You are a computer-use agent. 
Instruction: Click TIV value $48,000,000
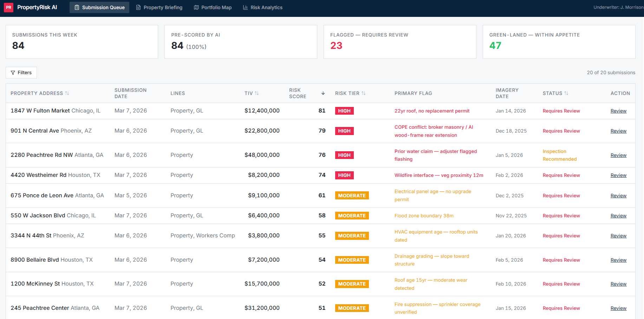pyautogui.click(x=262, y=155)
